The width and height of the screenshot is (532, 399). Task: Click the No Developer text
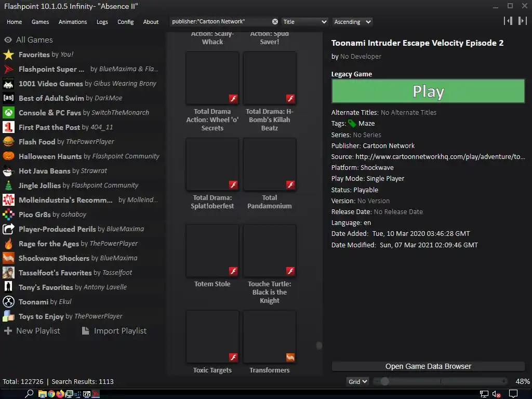[x=361, y=57]
